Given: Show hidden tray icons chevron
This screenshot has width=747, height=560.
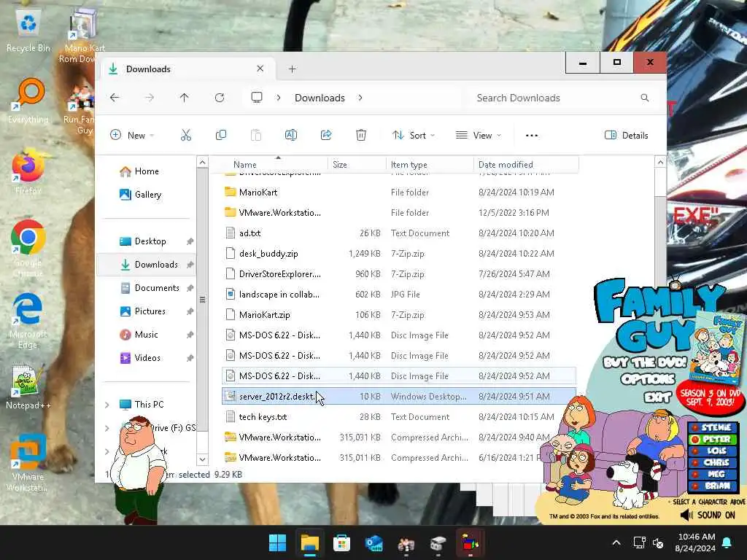Looking at the screenshot, I should 616,542.
